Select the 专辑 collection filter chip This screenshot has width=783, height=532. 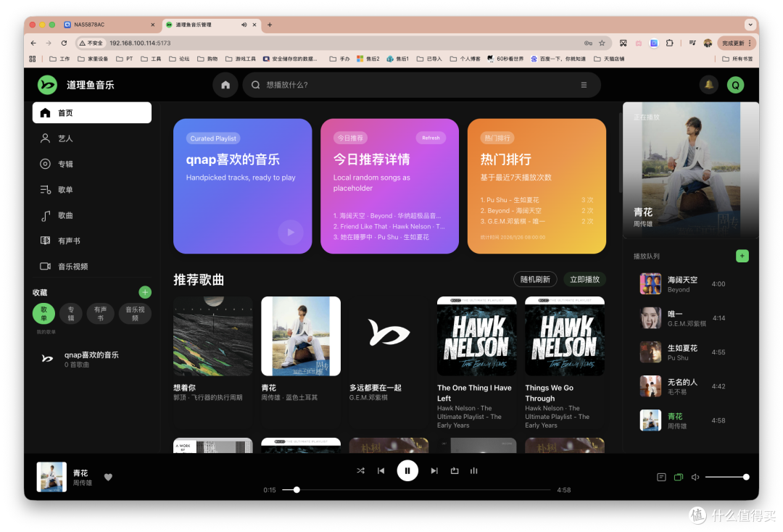(71, 314)
